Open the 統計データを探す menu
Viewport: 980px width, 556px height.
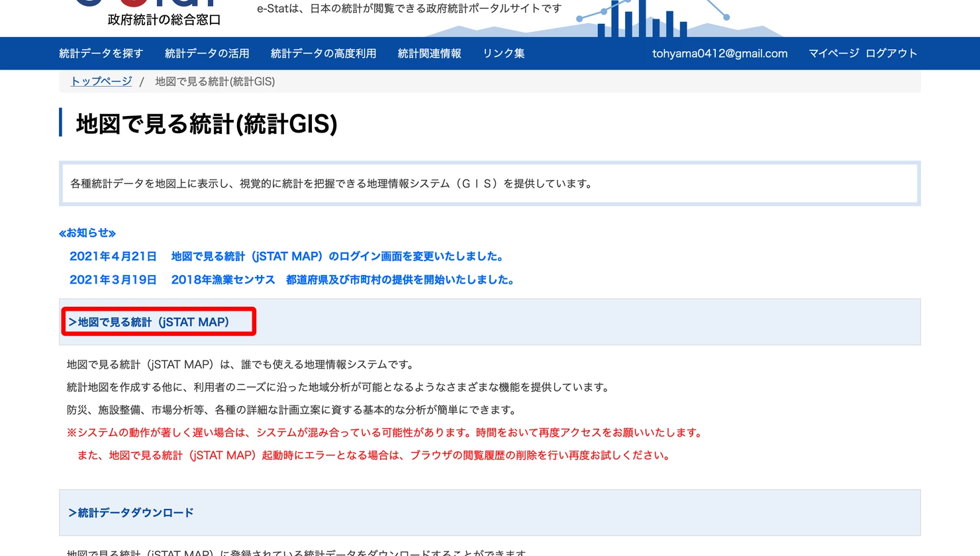[101, 54]
